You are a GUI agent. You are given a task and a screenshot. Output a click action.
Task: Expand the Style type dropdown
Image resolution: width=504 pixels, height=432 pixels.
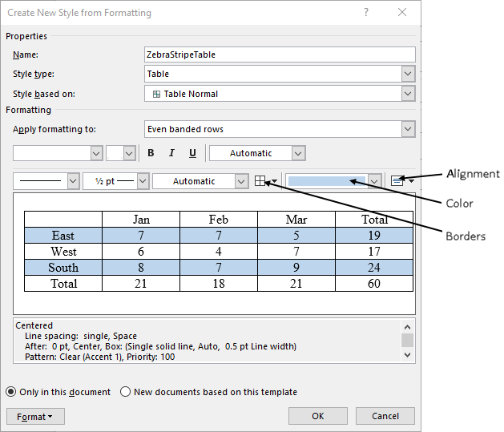pos(408,74)
